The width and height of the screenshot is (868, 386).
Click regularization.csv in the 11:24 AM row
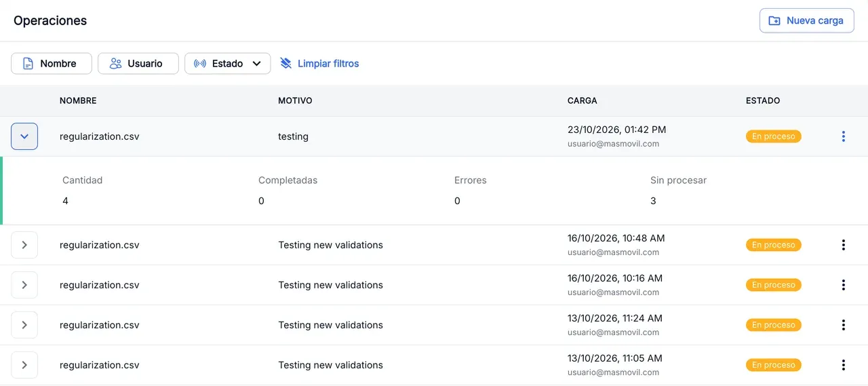(100, 325)
